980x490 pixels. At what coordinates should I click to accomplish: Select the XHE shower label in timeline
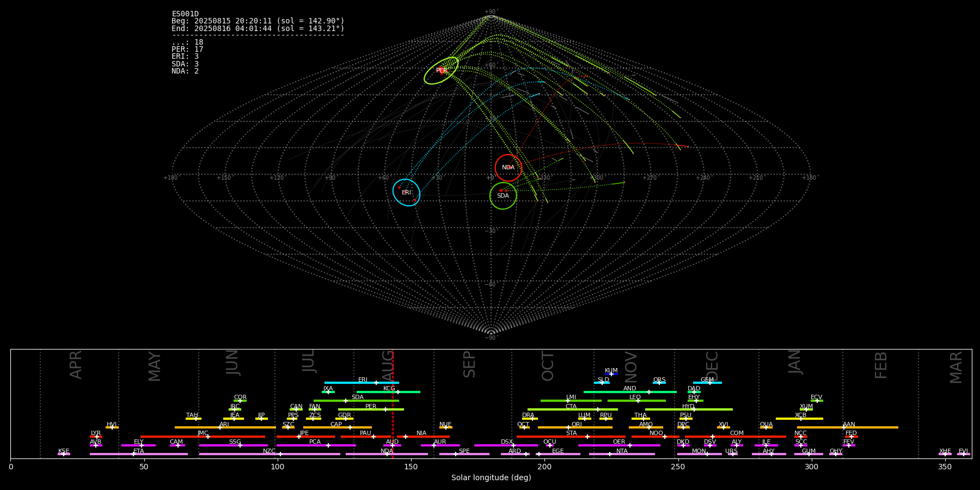coord(945,451)
